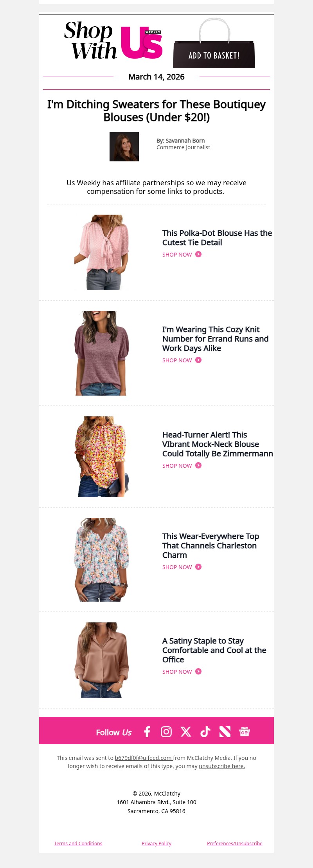The image size is (313, 868).
Task: Open the Satiny Staple article headline
Action: tap(214, 650)
